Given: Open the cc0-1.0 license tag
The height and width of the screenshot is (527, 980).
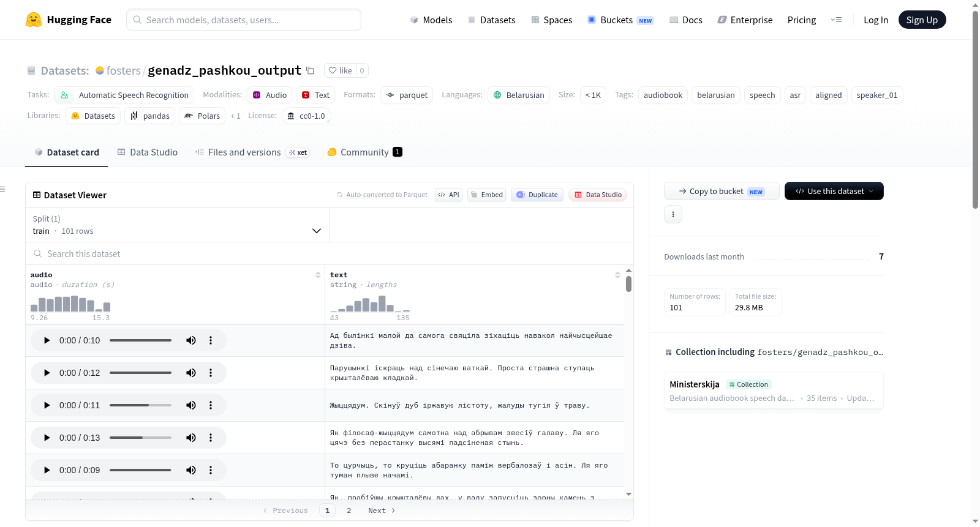Looking at the screenshot, I should click(x=306, y=116).
